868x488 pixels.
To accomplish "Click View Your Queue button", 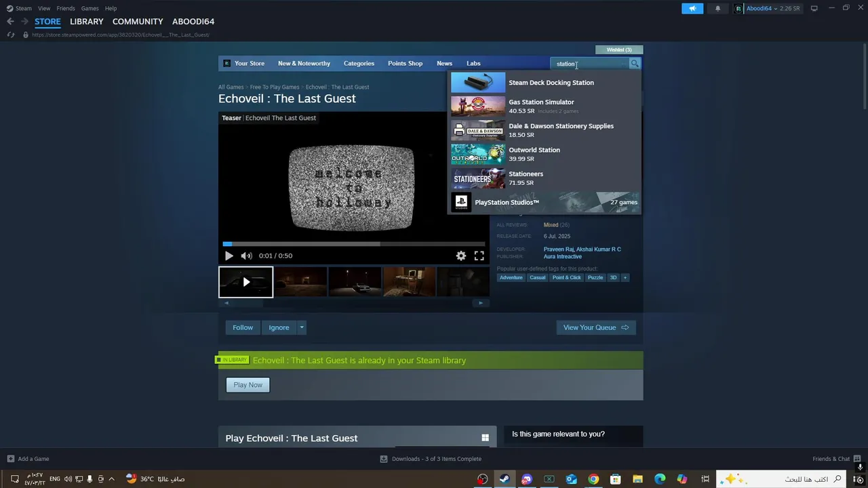I will coord(596,327).
